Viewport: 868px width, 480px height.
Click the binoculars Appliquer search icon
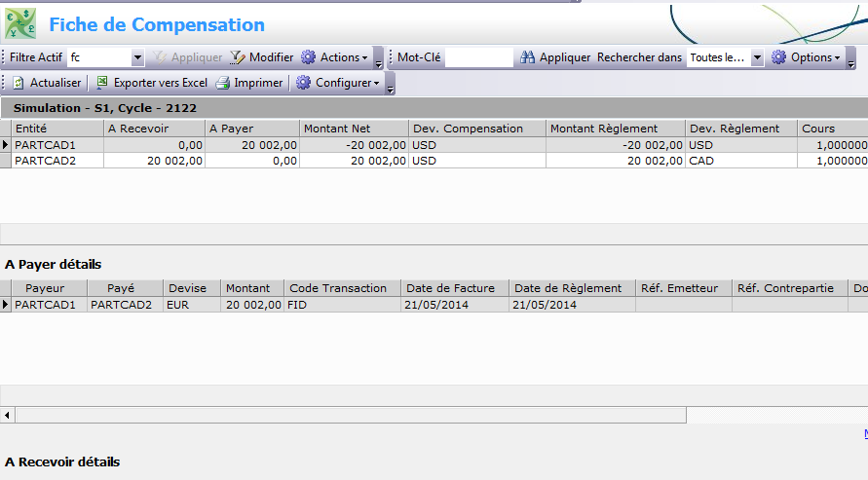tap(528, 58)
